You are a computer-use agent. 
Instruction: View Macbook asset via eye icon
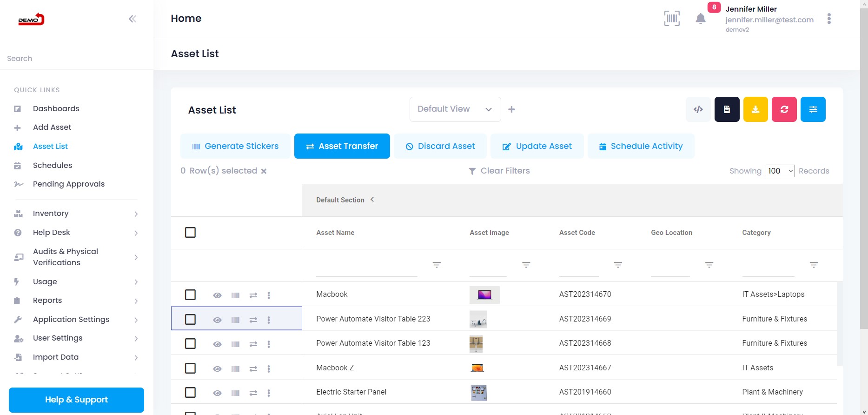[x=217, y=295]
